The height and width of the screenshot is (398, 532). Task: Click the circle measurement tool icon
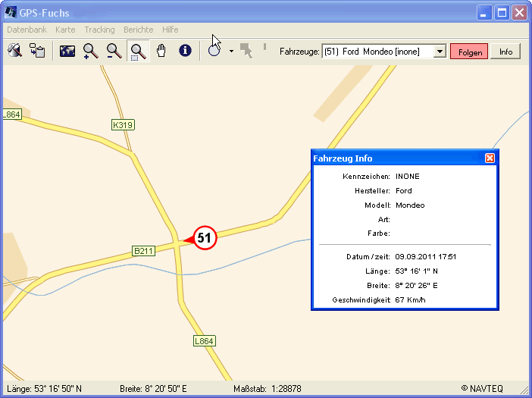pos(214,52)
